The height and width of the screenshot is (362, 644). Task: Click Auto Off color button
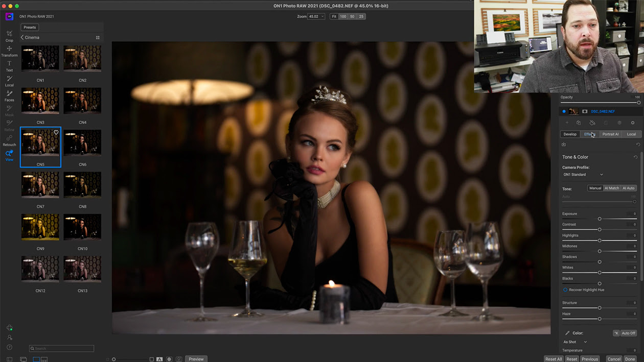629,333
